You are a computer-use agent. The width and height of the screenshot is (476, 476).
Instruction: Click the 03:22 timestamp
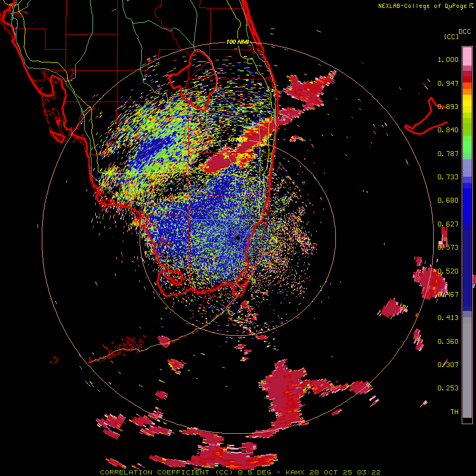[x=369, y=472]
